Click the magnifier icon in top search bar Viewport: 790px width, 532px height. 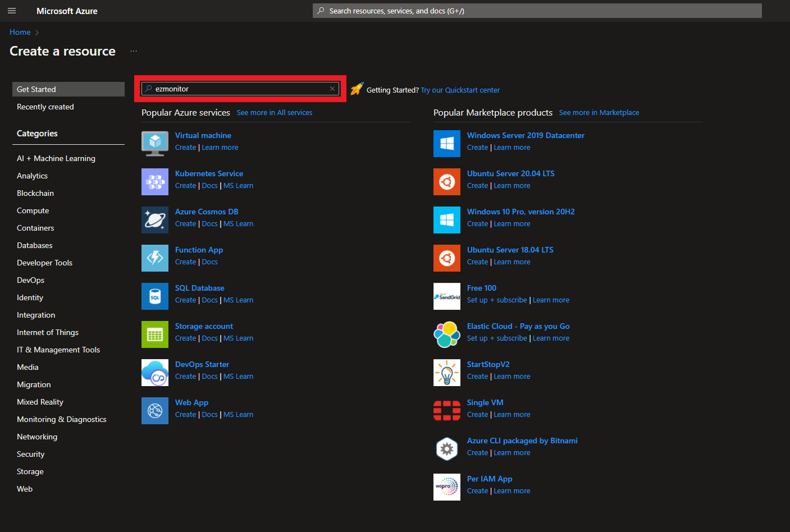(321, 11)
